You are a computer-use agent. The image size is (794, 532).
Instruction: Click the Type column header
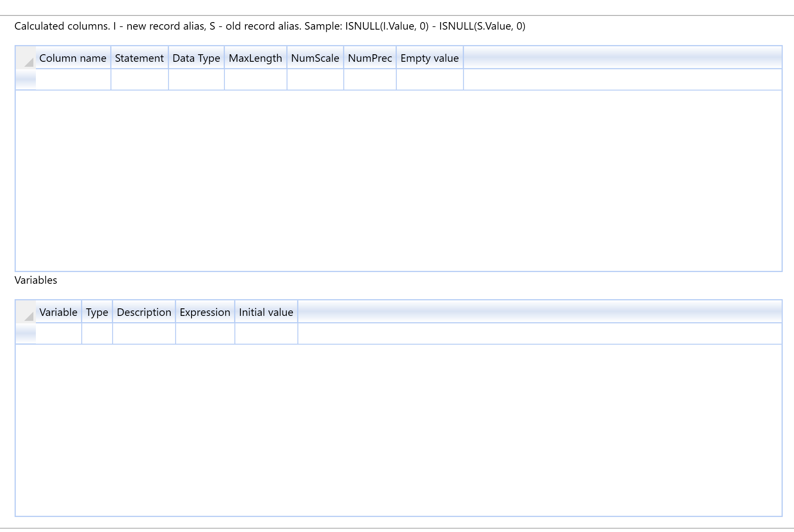tap(97, 312)
